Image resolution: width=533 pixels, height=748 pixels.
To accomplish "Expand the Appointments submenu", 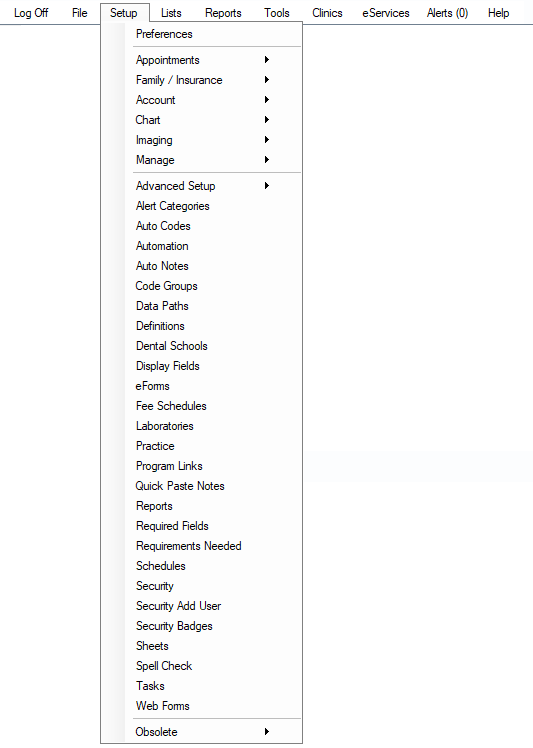I will click(201, 60).
